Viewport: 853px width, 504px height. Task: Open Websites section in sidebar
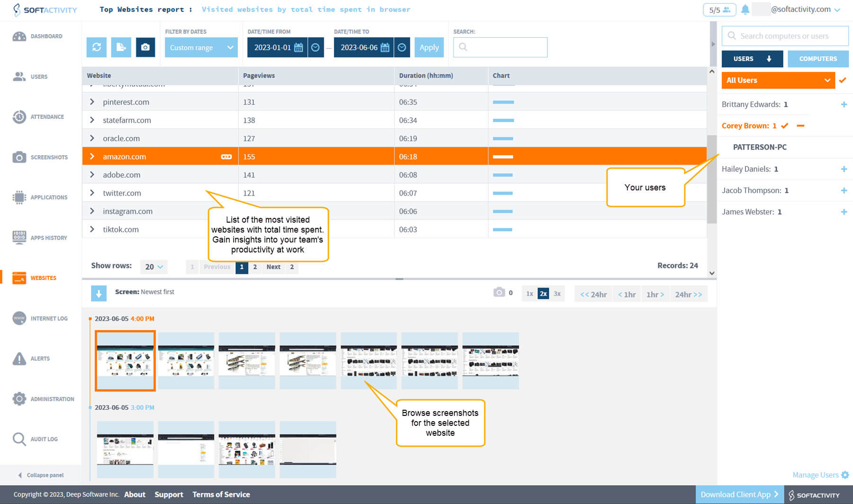[34, 278]
